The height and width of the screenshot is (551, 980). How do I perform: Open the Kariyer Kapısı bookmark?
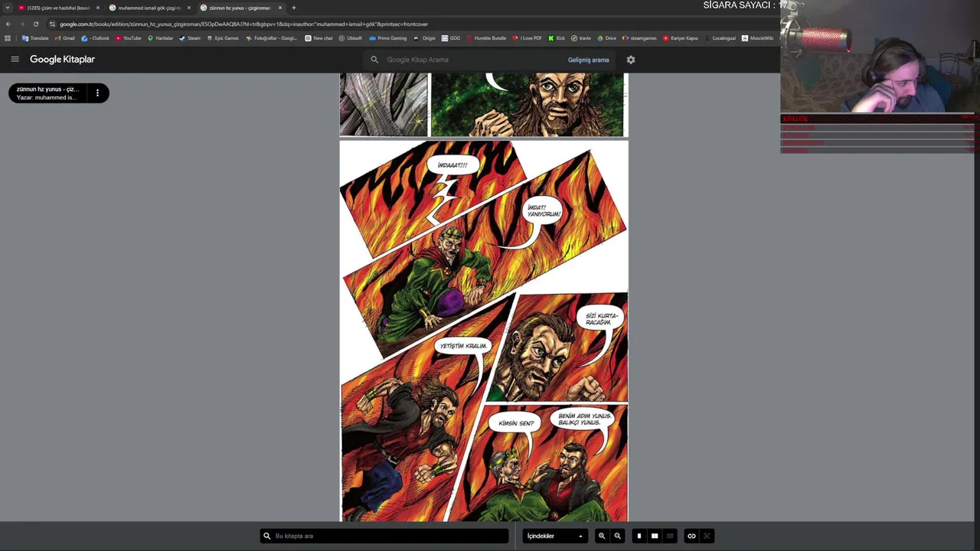click(x=681, y=38)
